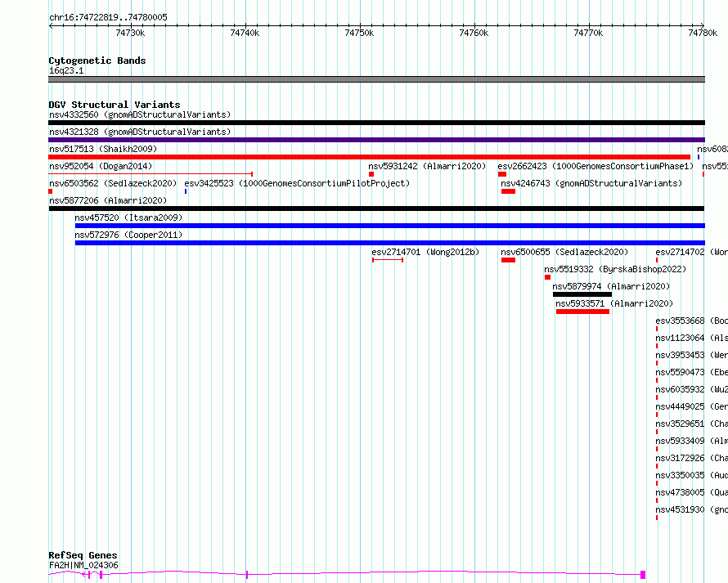This screenshot has height=583, width=728.
Task: Click the 74740k ruler tick label
Action: (x=245, y=33)
